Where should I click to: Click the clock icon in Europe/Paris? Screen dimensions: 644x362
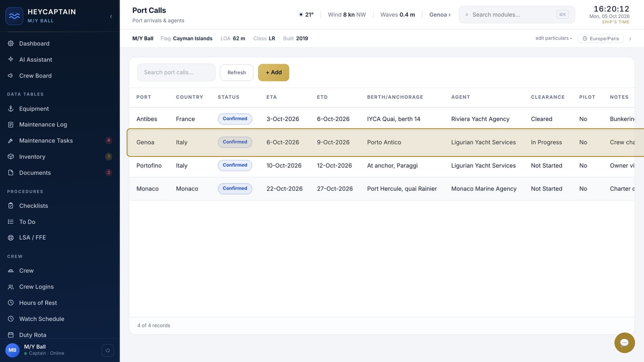tap(585, 39)
